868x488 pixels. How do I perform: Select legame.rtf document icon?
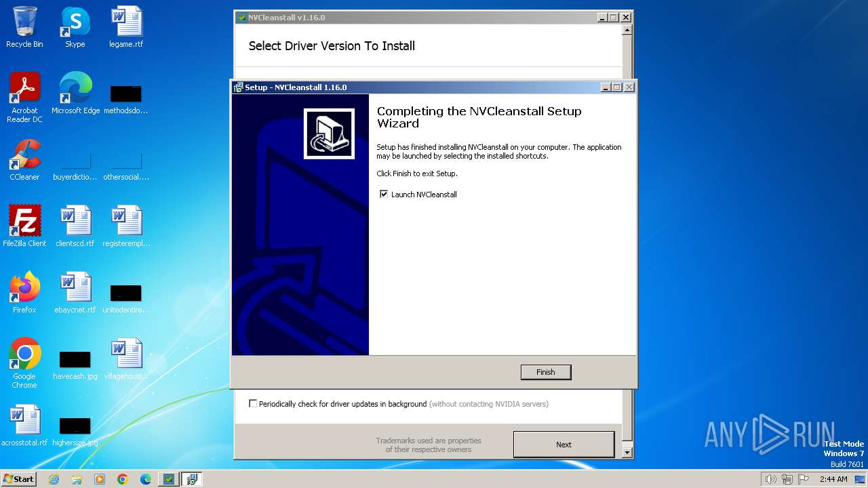point(126,28)
